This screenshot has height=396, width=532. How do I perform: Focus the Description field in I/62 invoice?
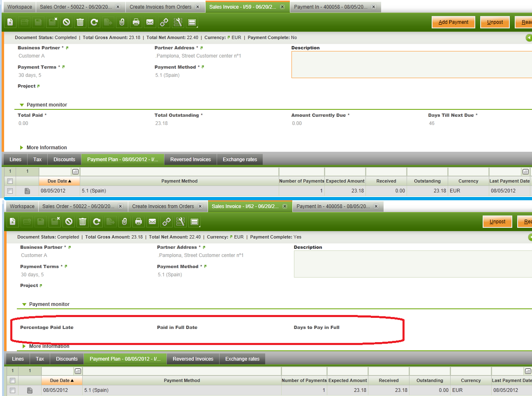pyautogui.click(x=413, y=264)
